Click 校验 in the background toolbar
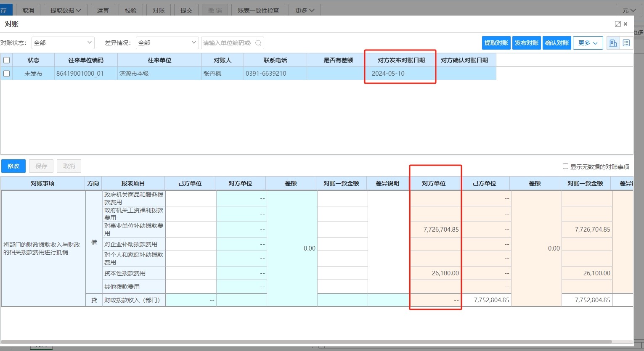 point(131,10)
